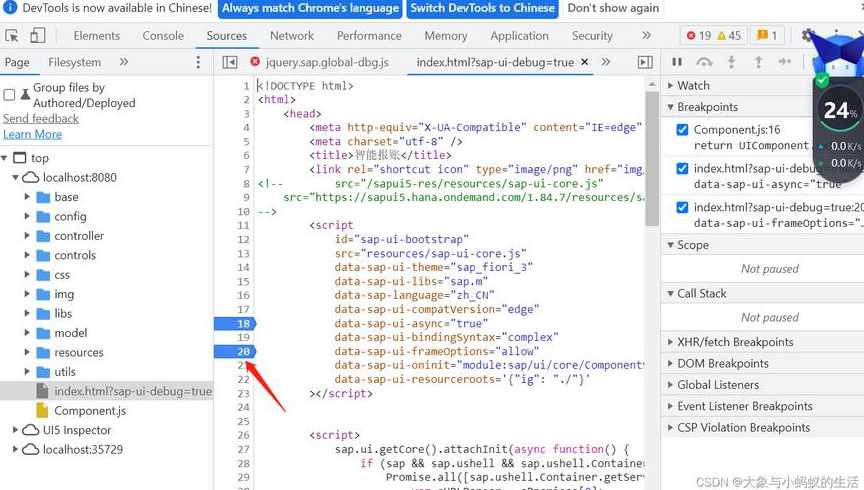Click the red error count badge
Image resolution: width=864 pixels, height=490 pixels.
tap(698, 36)
